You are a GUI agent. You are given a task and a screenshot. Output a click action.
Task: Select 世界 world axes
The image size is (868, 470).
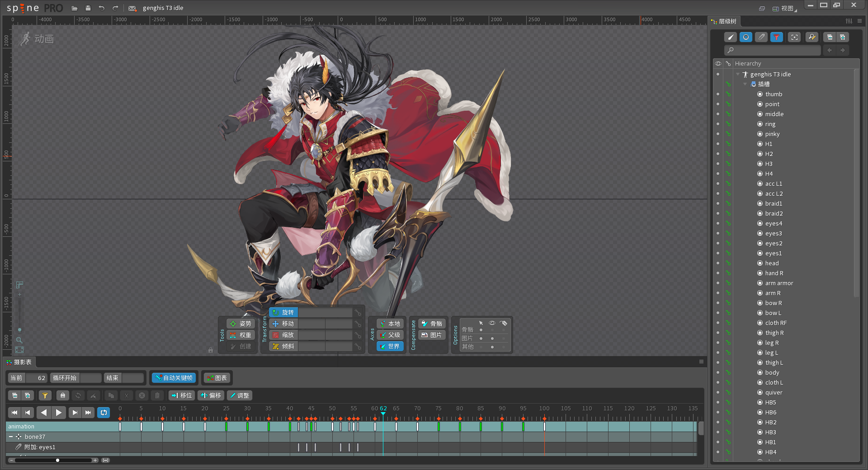pyautogui.click(x=390, y=346)
